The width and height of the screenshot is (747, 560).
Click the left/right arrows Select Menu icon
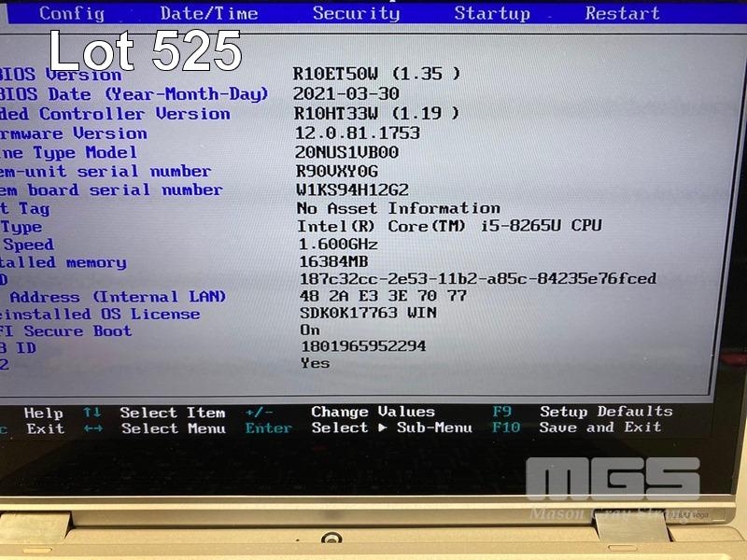(92, 428)
